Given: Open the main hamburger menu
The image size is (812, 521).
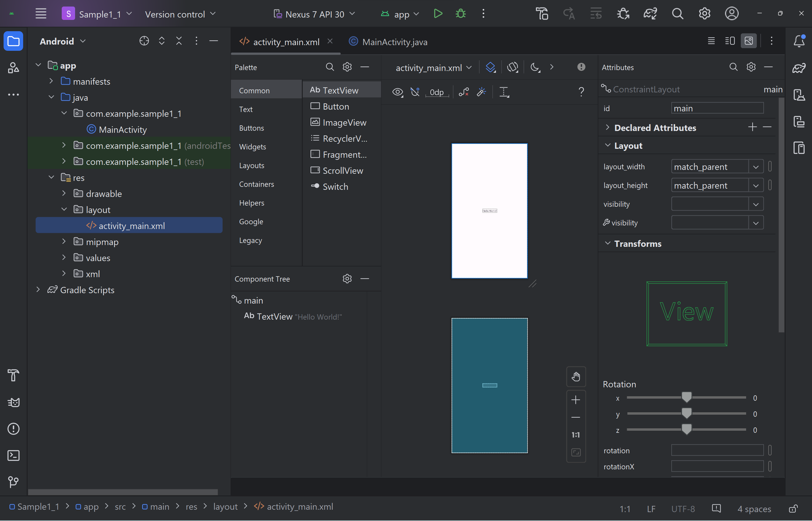Looking at the screenshot, I should coord(41,14).
